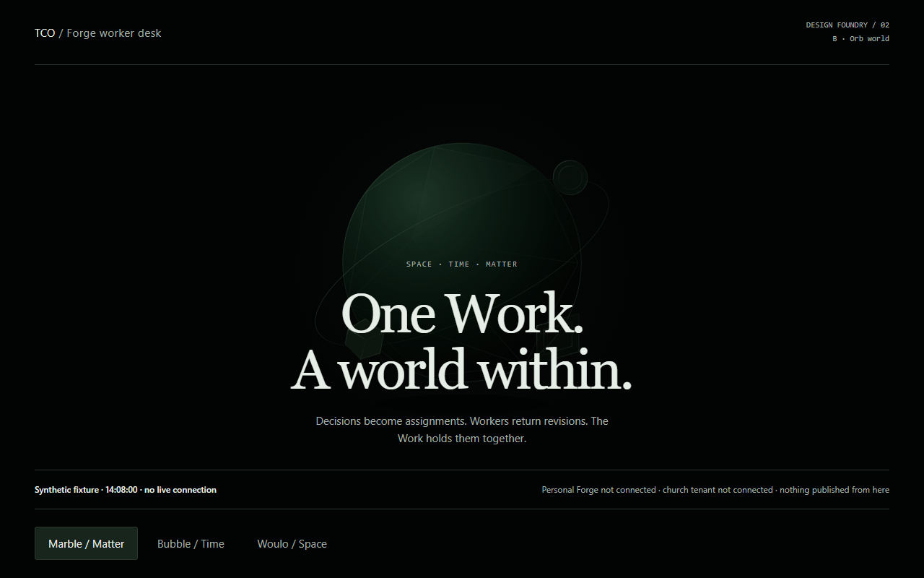924x578 pixels.
Task: Click the Forge worker desk label
Action: tap(114, 33)
